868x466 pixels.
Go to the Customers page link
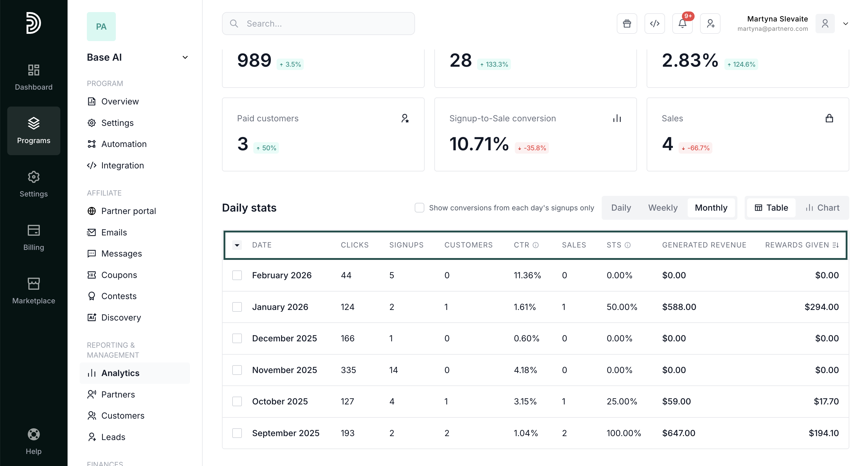tap(123, 416)
